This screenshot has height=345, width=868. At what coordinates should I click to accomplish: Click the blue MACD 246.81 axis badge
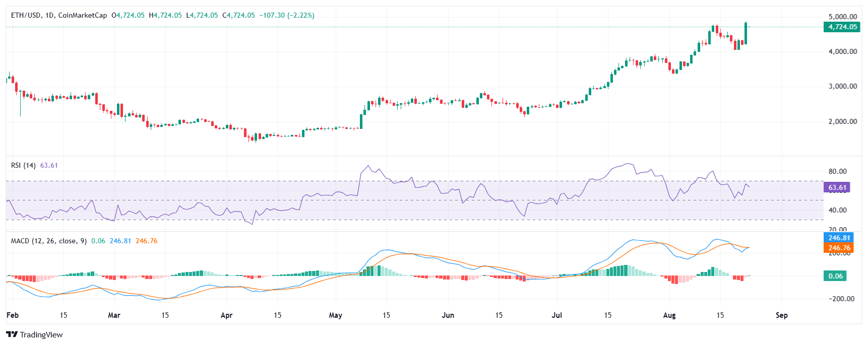pos(839,238)
